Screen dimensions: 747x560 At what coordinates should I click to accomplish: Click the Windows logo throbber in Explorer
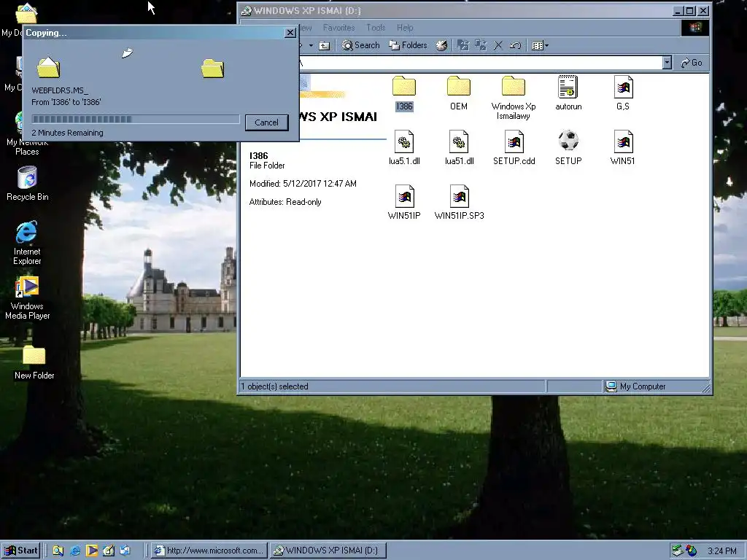coord(694,28)
